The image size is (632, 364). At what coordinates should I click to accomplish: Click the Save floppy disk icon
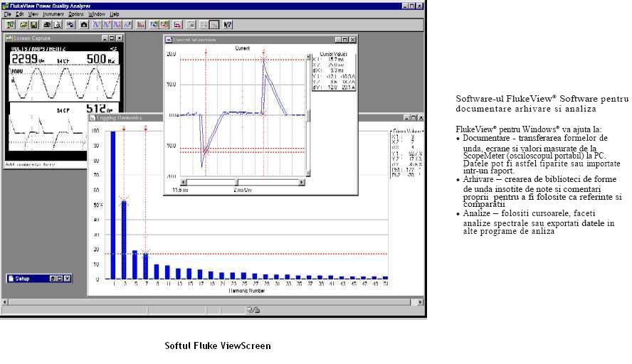[x=34, y=25]
